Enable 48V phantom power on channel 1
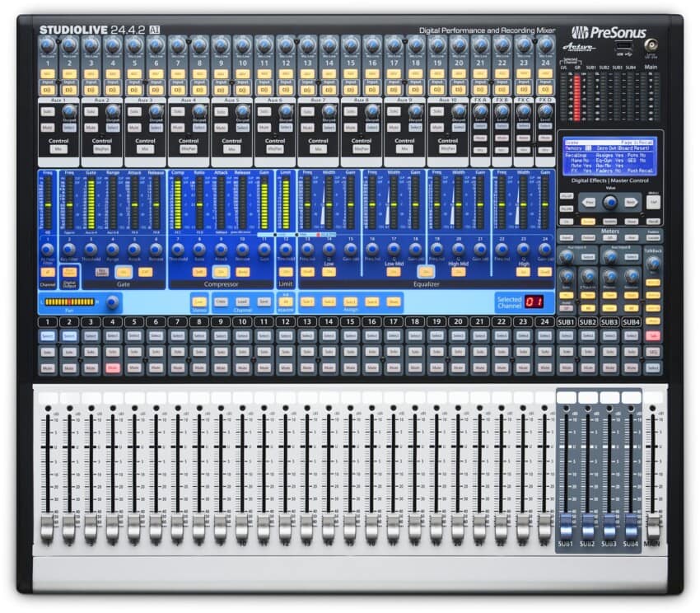Image resolution: width=700 pixels, height=613 pixels. point(46,73)
